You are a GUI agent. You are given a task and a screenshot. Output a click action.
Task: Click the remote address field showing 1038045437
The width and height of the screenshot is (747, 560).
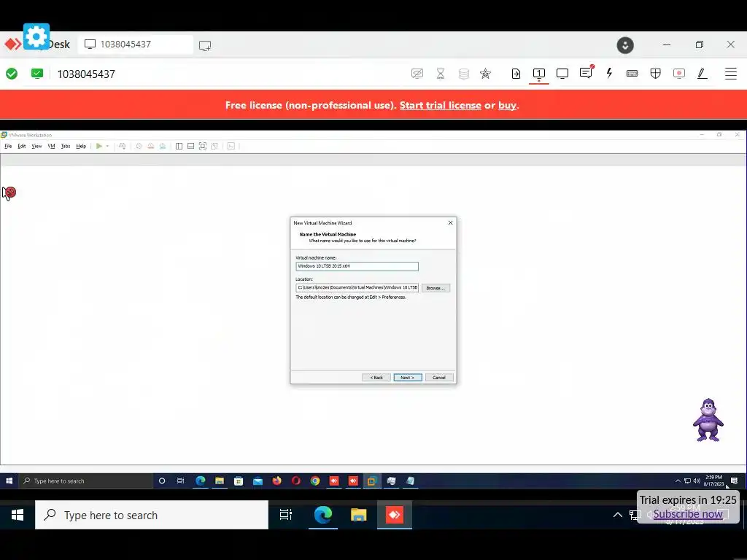86,74
